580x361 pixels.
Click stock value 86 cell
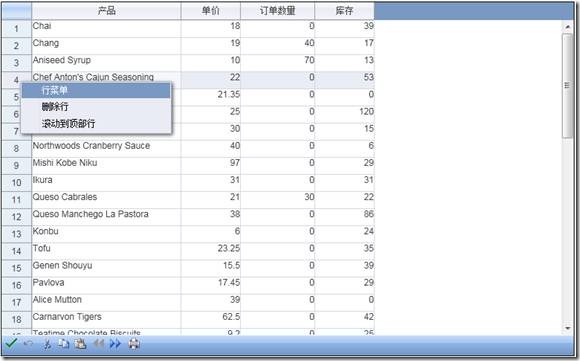point(344,217)
